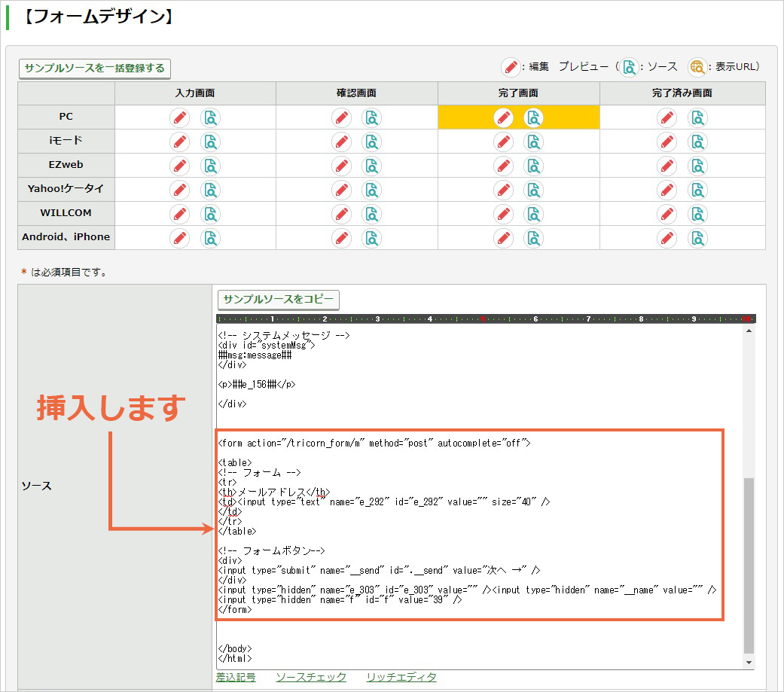
Task: Click the EZweb row label
Action: (66, 165)
